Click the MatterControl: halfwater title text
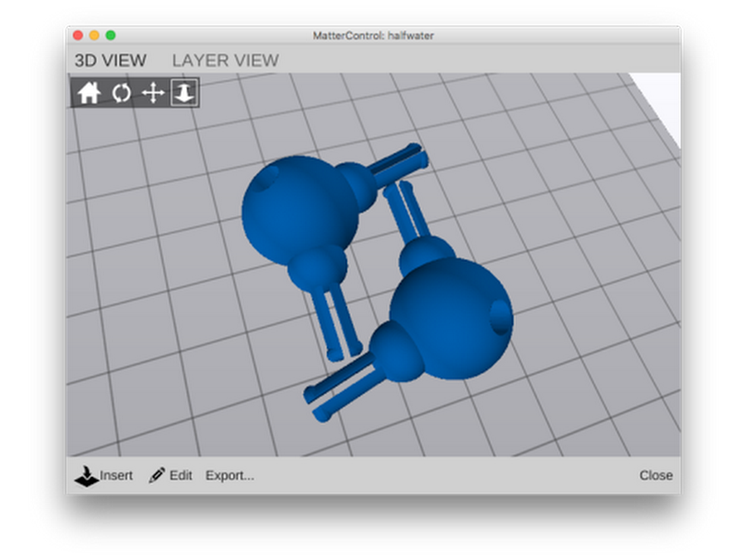 coord(373,36)
